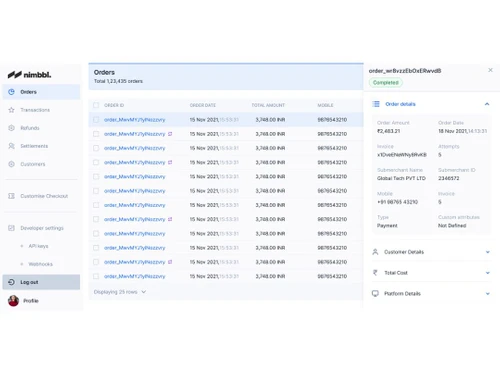Click the order_wrBvzzEbOxERwvdB panel title
Viewport: 500px width, 375px height.
coord(405,71)
